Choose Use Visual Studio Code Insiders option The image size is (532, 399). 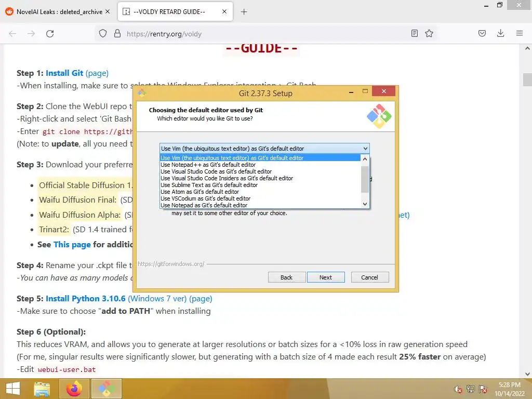[x=260, y=178]
